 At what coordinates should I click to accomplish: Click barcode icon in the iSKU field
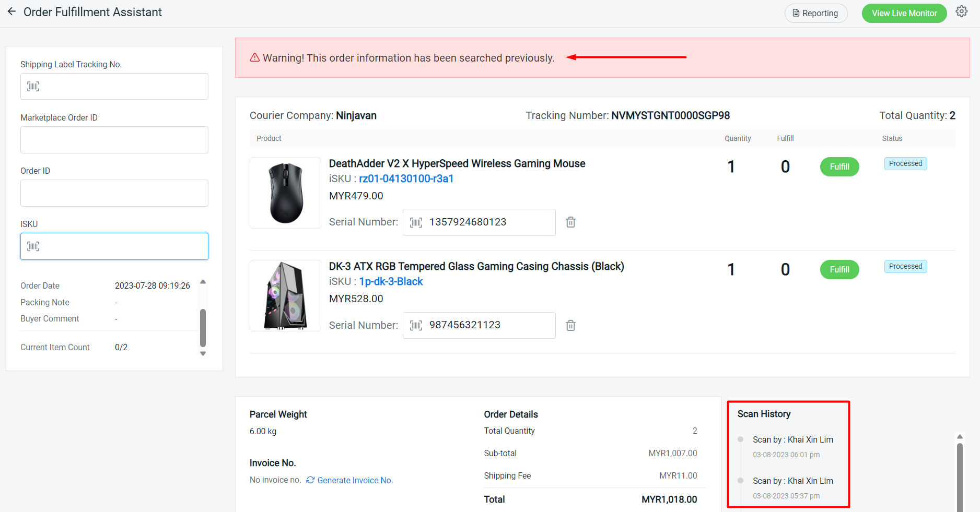pos(33,246)
